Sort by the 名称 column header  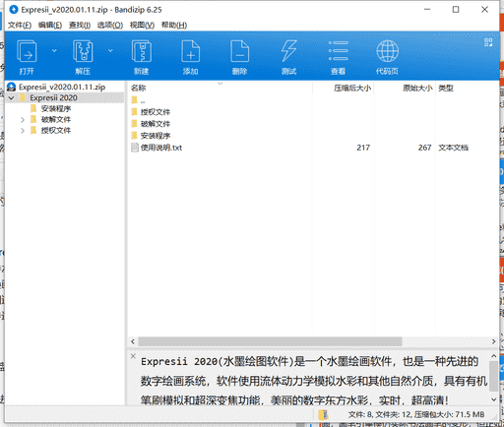(138, 88)
